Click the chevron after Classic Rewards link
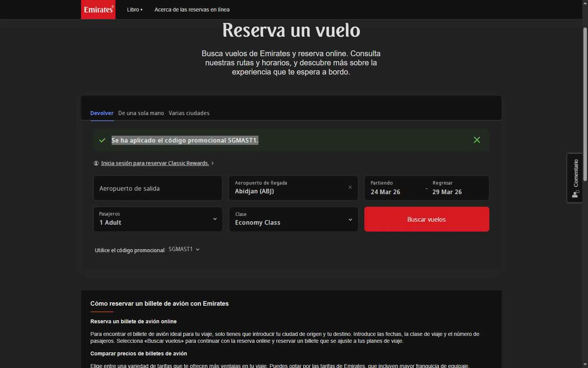Screen dimensions: 588x368 [x=213, y=163]
